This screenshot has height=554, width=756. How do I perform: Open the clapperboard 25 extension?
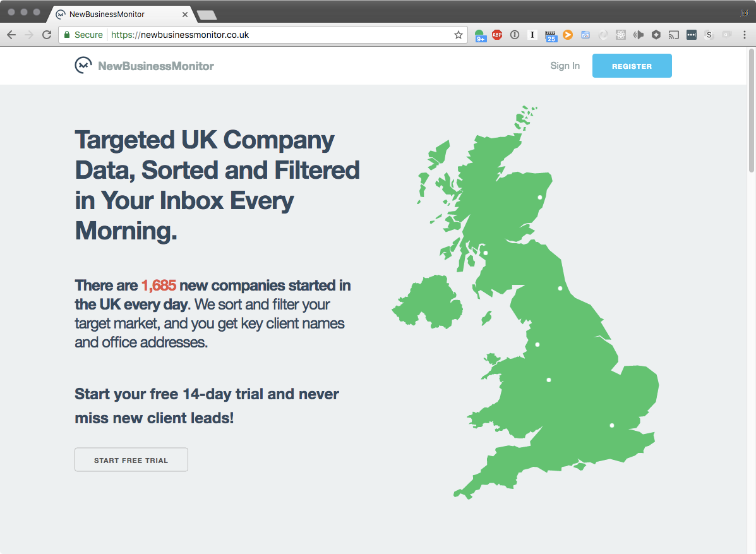[551, 35]
